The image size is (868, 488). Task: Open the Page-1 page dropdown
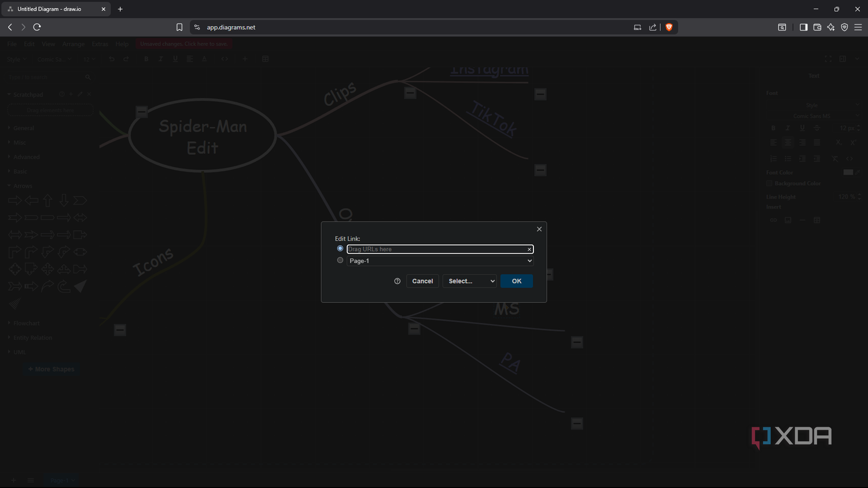[440, 261]
